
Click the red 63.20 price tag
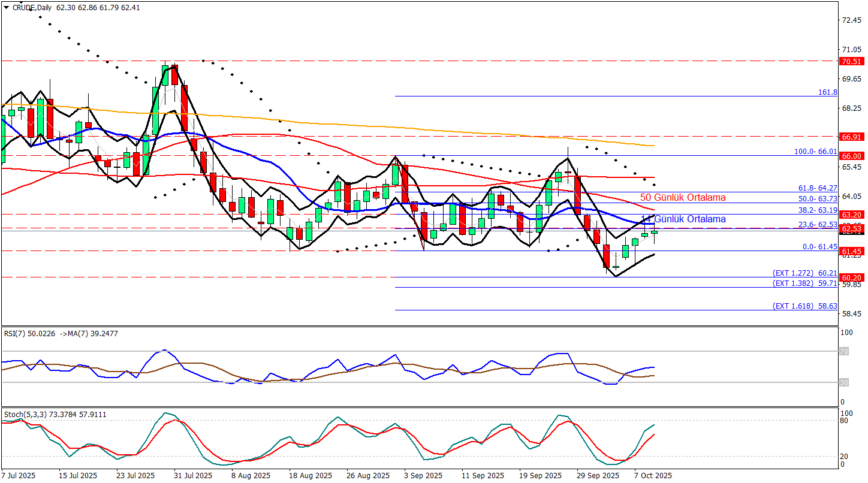[x=851, y=215]
